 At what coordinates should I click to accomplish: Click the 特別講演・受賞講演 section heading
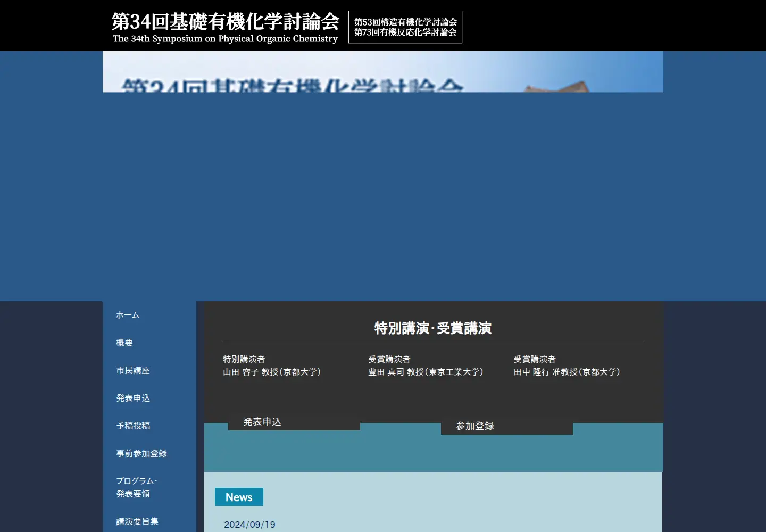coord(433,328)
